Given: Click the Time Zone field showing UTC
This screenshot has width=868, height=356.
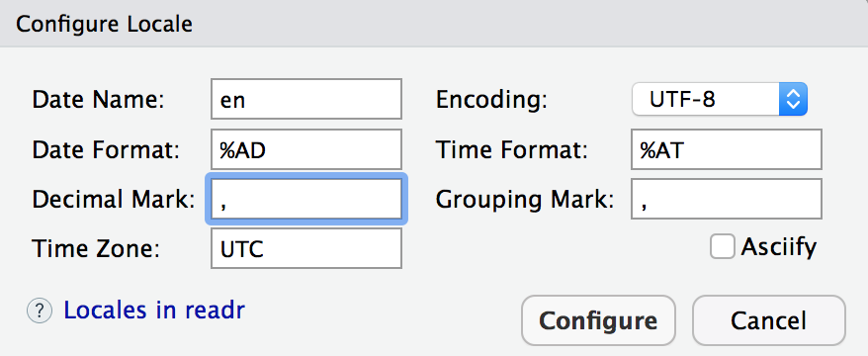Looking at the screenshot, I should [x=306, y=248].
